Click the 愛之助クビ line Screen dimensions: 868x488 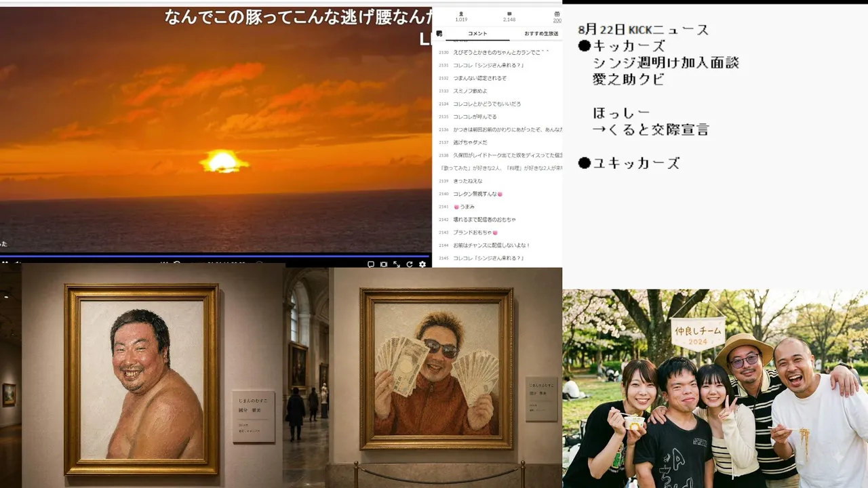(x=628, y=79)
